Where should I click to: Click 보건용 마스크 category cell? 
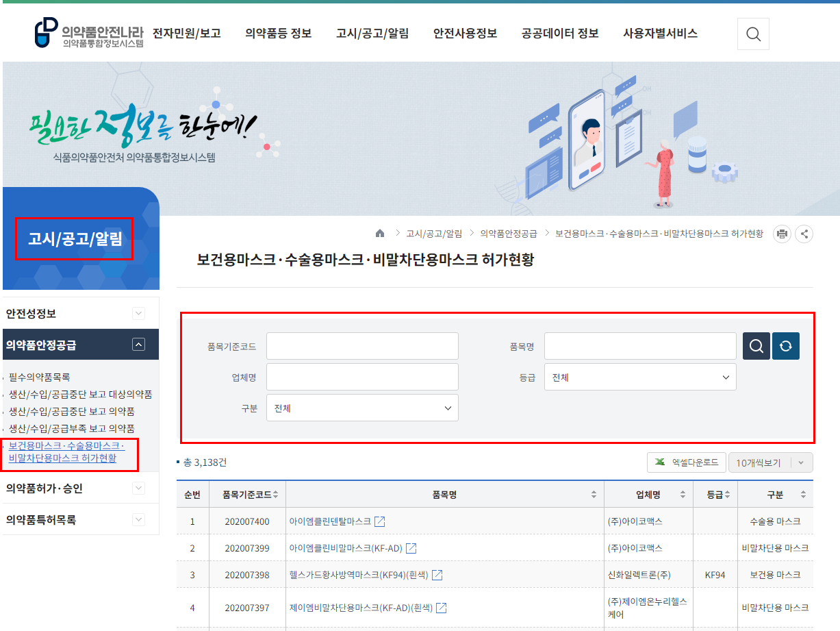pos(776,575)
